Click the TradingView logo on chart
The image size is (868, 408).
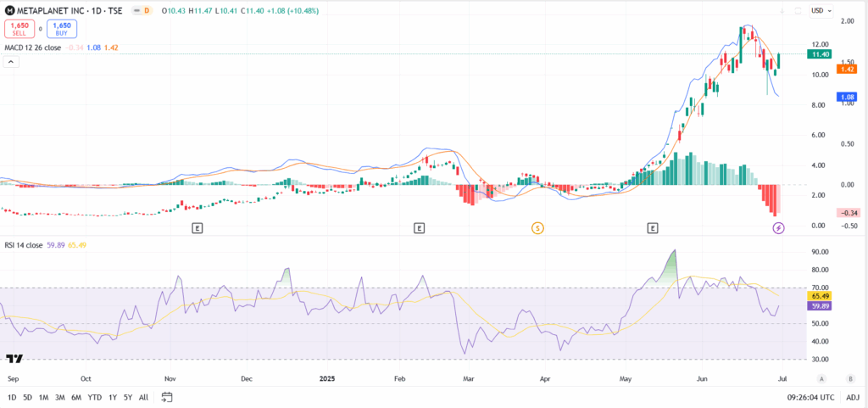click(x=14, y=359)
